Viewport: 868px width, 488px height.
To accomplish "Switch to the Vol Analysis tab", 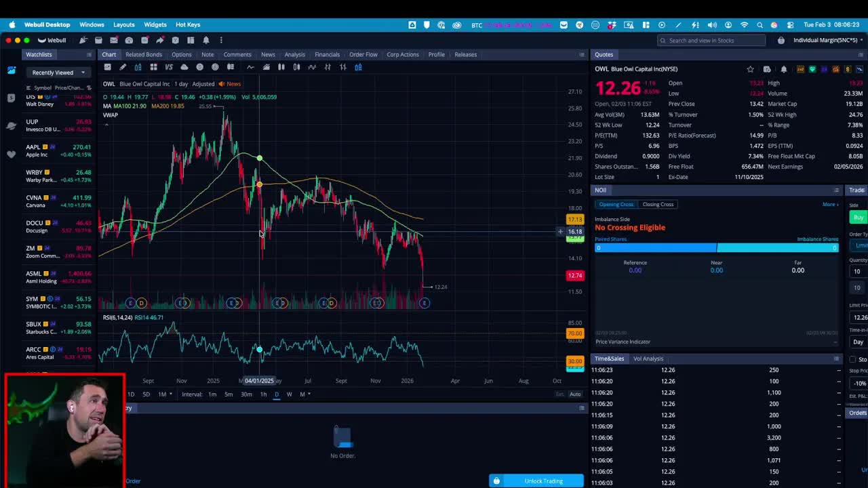I will [x=648, y=359].
